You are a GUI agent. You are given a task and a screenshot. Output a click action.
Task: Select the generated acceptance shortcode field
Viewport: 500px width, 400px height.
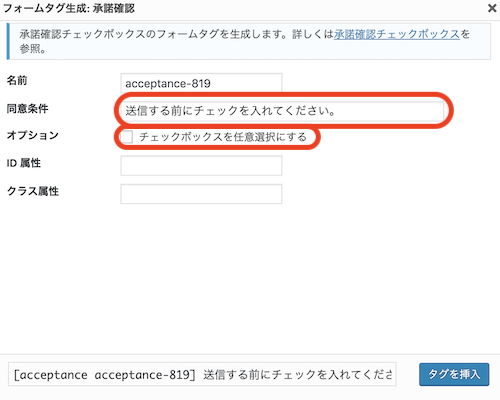click(x=202, y=375)
